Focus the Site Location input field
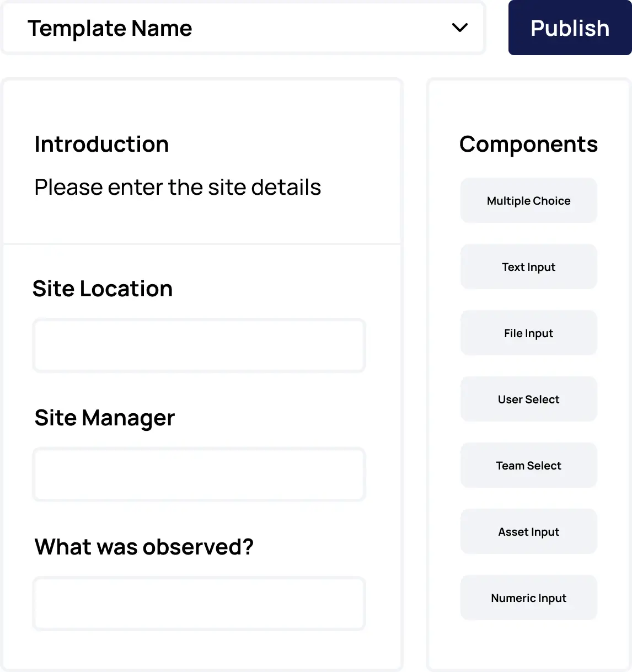This screenshot has width=632, height=672. [x=199, y=345]
